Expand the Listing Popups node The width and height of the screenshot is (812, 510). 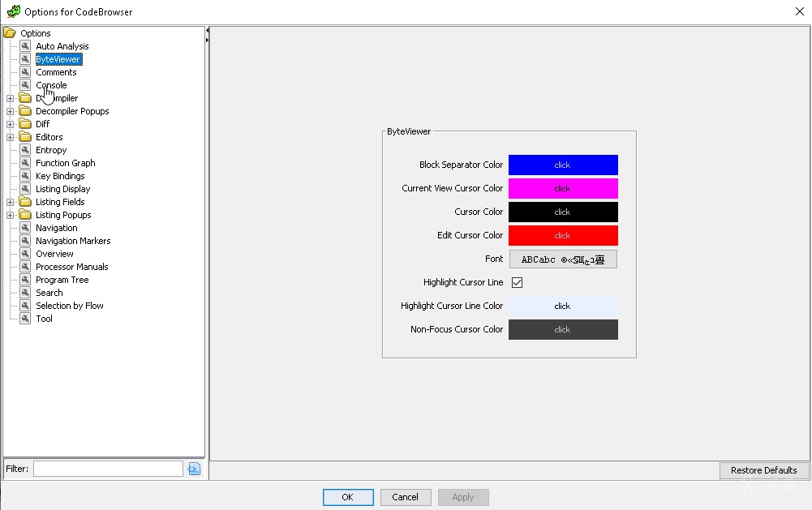(x=10, y=214)
